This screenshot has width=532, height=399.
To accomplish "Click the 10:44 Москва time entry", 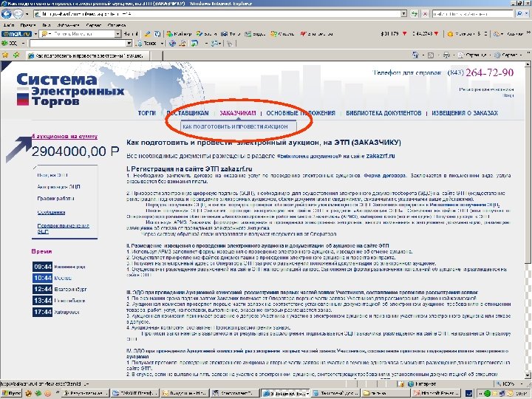I will coord(52,278).
